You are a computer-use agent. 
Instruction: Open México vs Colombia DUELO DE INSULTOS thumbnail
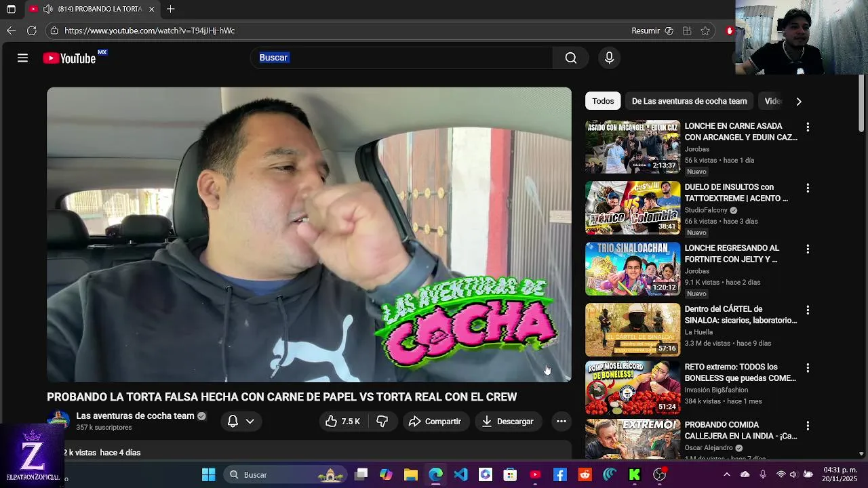(633, 208)
